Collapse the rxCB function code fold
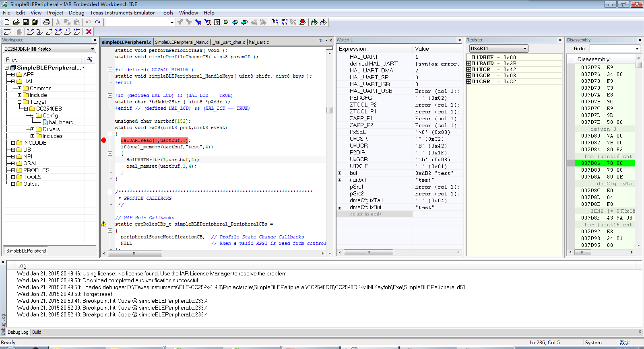 pyautogui.click(x=110, y=134)
